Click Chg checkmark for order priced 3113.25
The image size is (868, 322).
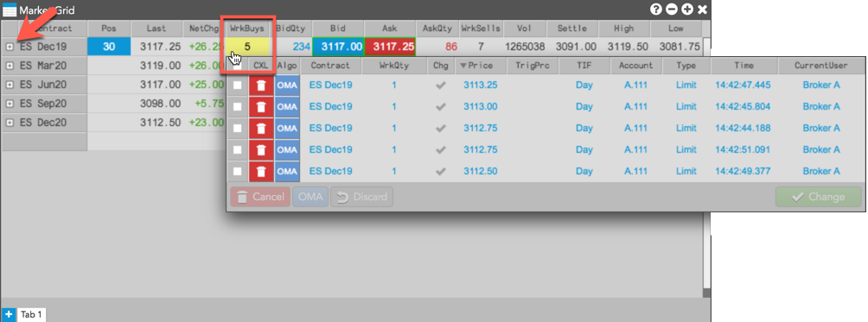441,85
